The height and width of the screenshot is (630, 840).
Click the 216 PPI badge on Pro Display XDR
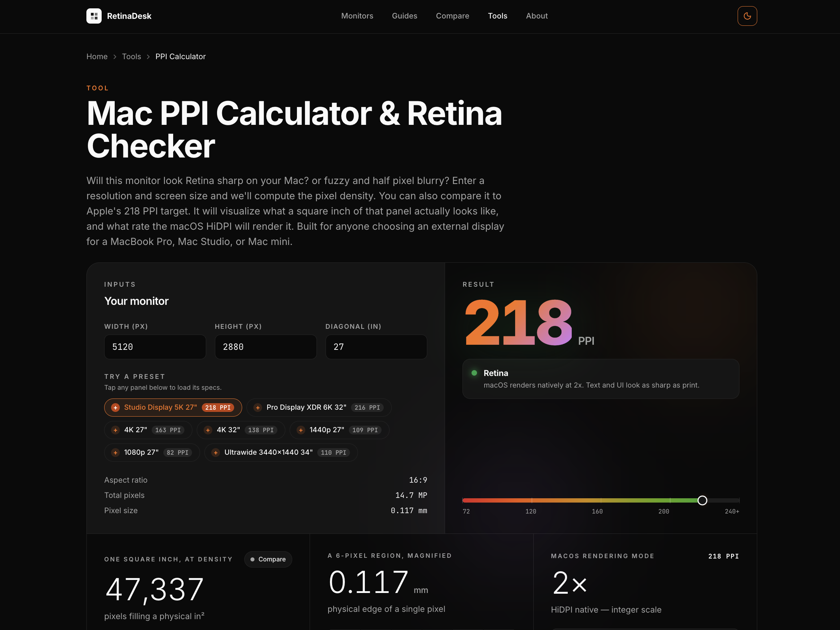[x=367, y=408]
